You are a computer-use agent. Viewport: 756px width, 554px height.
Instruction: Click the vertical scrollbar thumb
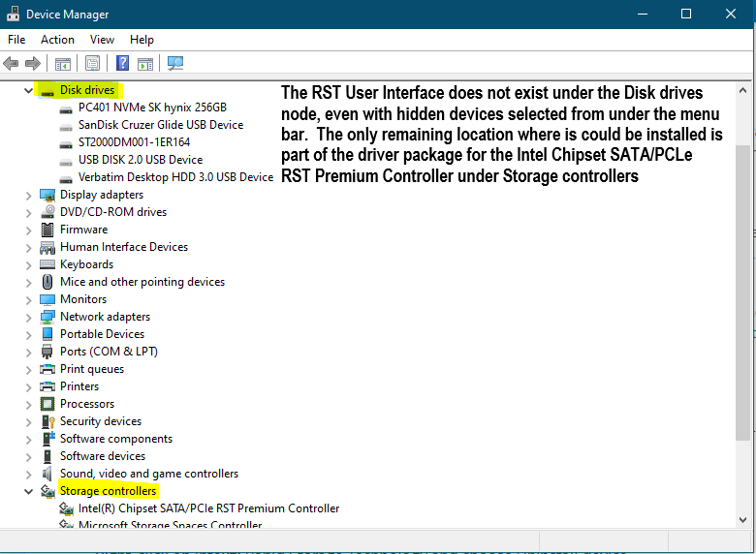743,291
